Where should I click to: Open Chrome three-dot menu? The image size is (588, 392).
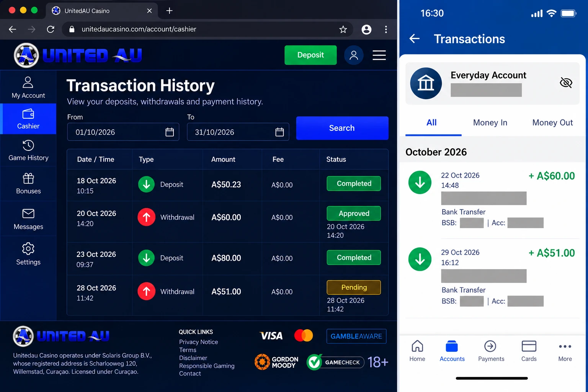click(386, 29)
